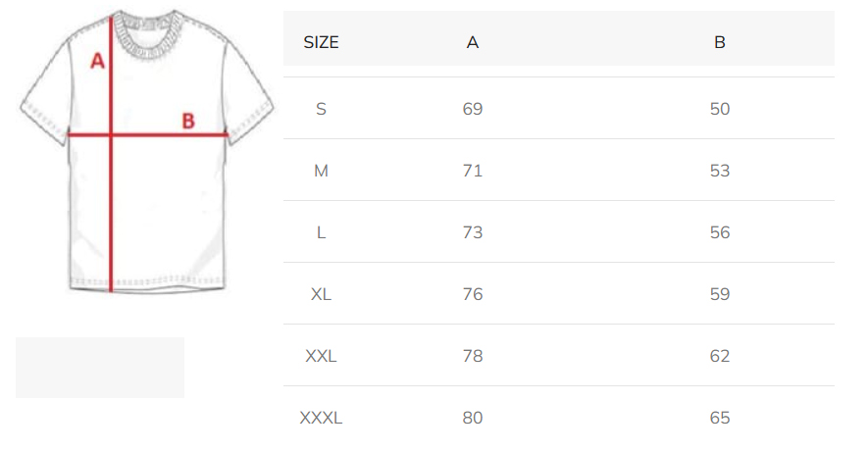Click the S size row label
Viewport: 868px width, 452px height.
point(321,109)
